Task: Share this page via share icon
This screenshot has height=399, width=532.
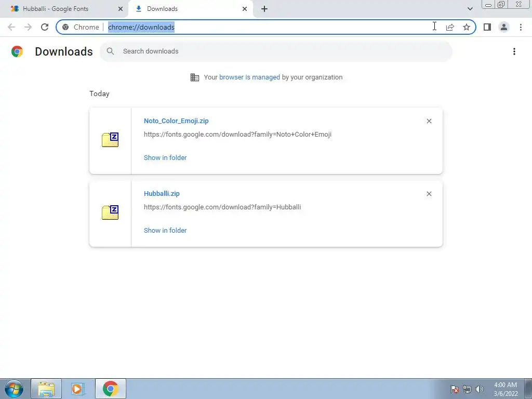Action: tap(450, 27)
